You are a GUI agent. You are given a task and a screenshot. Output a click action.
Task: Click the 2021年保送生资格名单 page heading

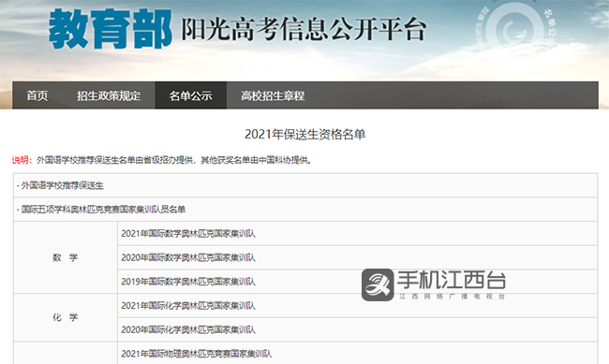click(x=304, y=134)
